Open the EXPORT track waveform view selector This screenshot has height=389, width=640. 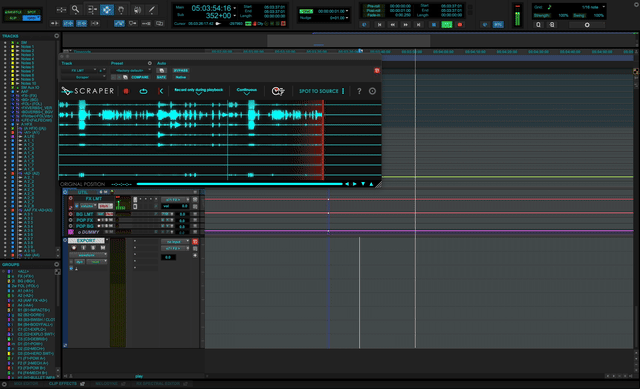pos(88,255)
